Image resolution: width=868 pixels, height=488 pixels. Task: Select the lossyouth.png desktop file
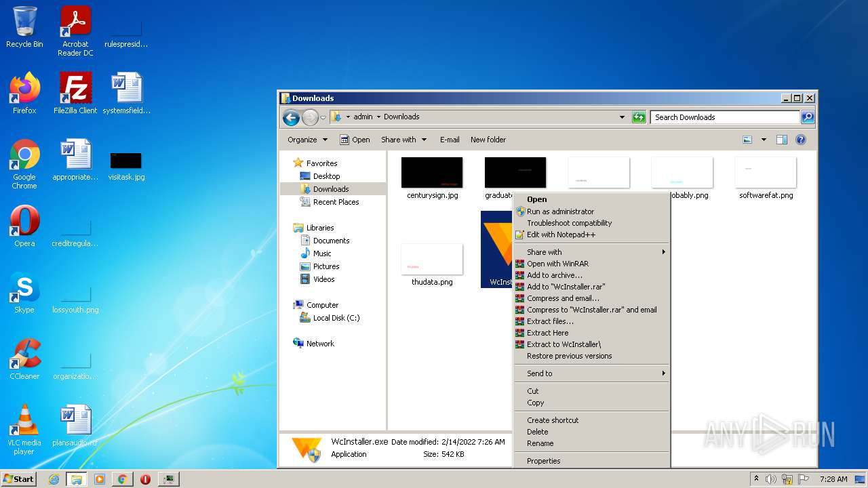[75, 300]
